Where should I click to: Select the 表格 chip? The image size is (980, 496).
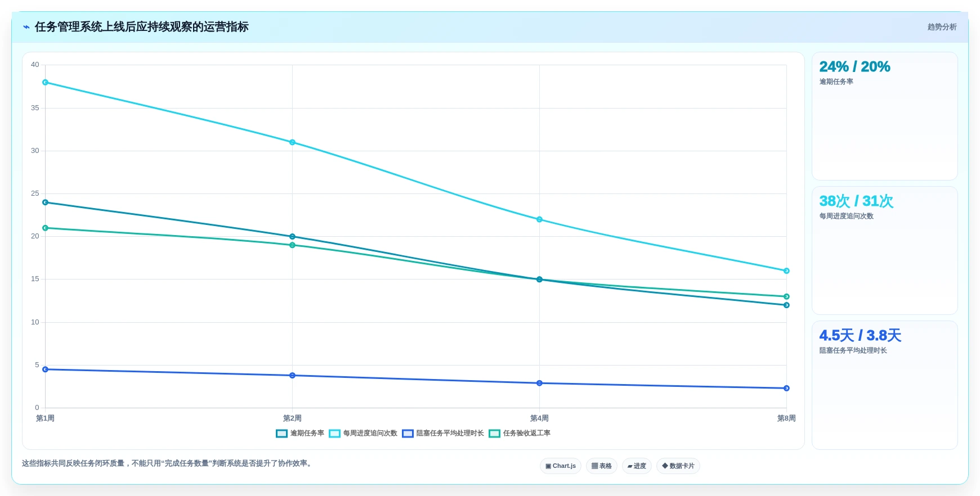[x=602, y=466]
